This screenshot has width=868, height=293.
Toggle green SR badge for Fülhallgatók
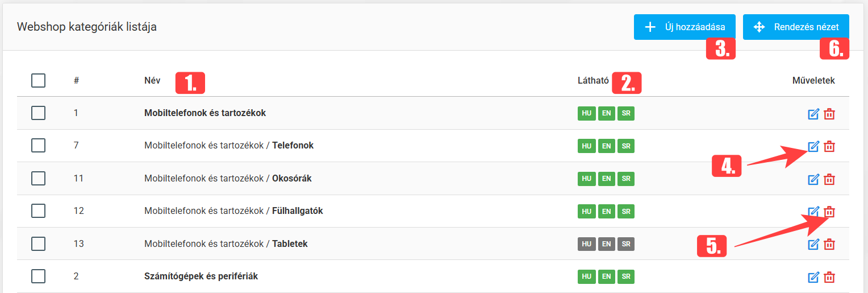(626, 211)
